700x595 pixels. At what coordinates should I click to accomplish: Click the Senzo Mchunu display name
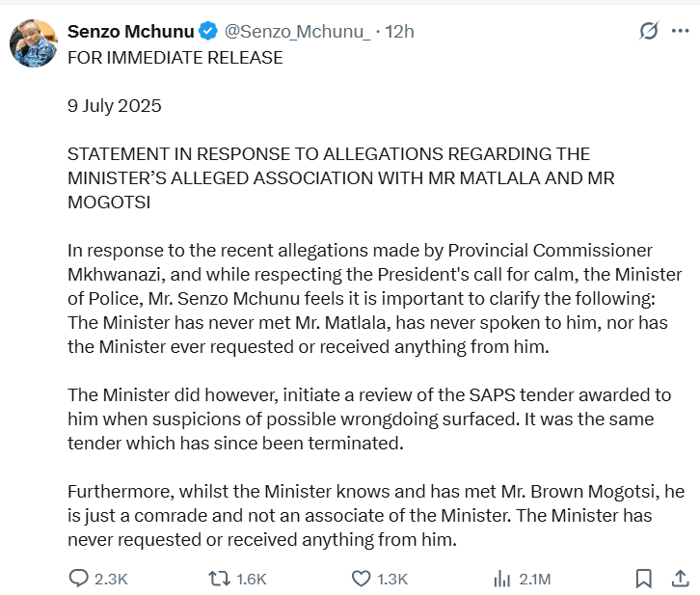[x=130, y=32]
